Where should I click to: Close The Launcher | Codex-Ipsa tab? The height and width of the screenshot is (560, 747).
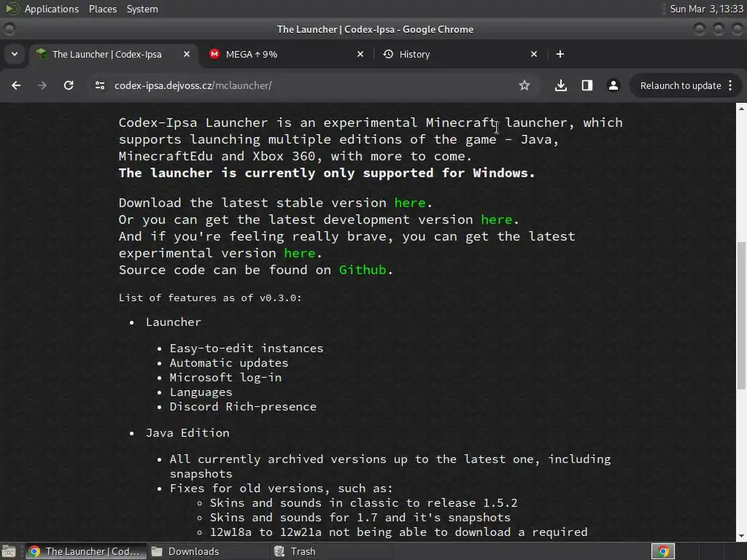pyautogui.click(x=187, y=54)
